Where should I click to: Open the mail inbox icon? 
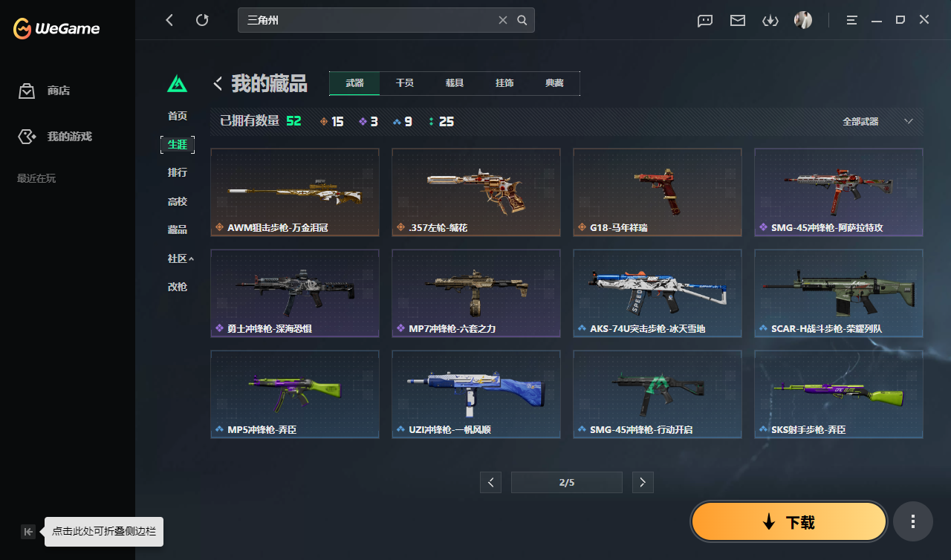(x=738, y=20)
